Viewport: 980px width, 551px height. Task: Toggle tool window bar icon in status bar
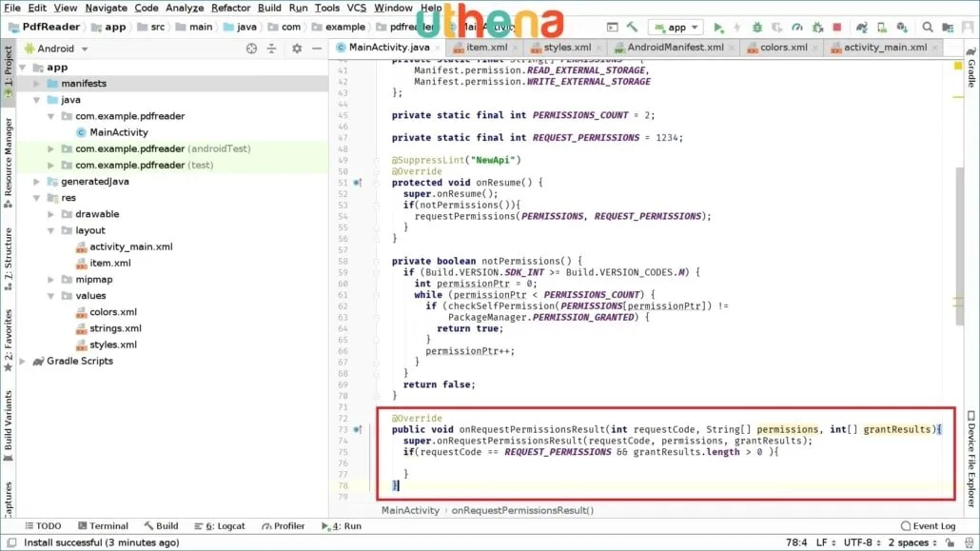click(x=11, y=542)
